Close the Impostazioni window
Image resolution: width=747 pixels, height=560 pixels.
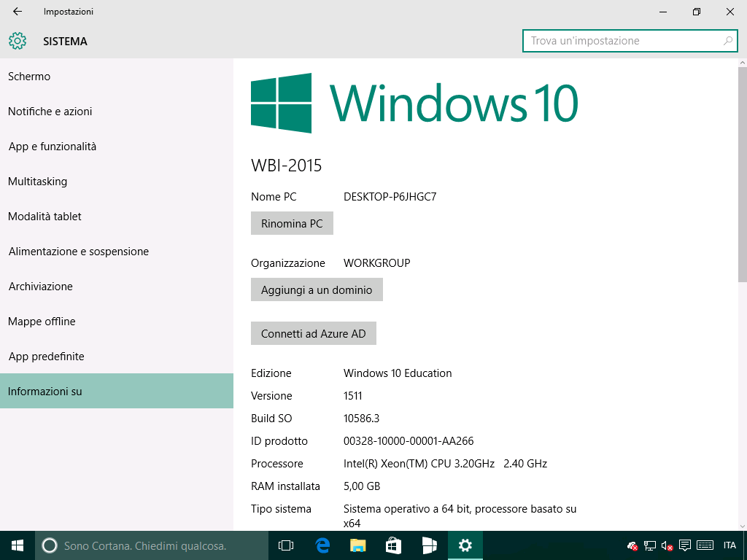[x=729, y=12]
